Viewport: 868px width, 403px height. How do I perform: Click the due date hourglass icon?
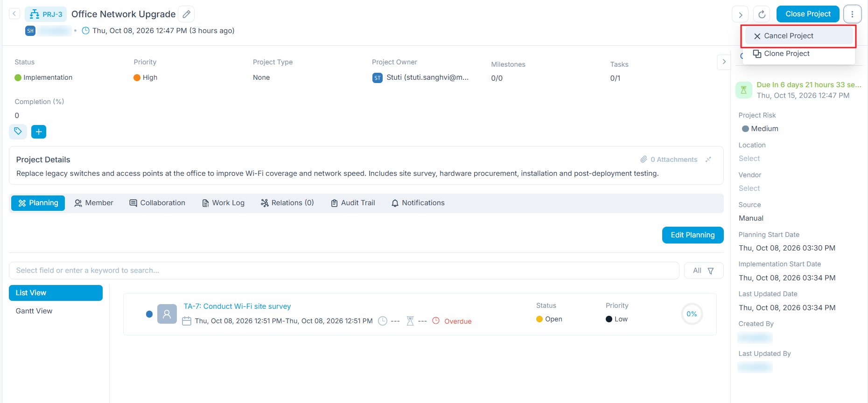tap(744, 90)
